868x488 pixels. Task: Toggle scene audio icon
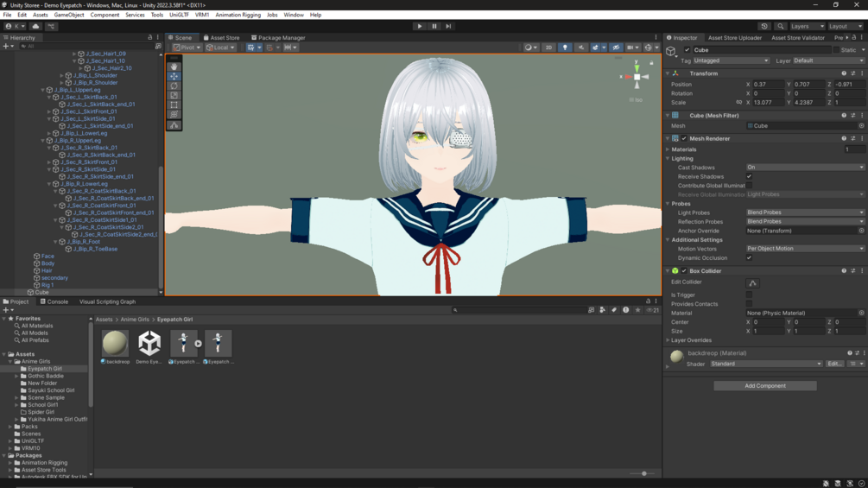point(580,48)
